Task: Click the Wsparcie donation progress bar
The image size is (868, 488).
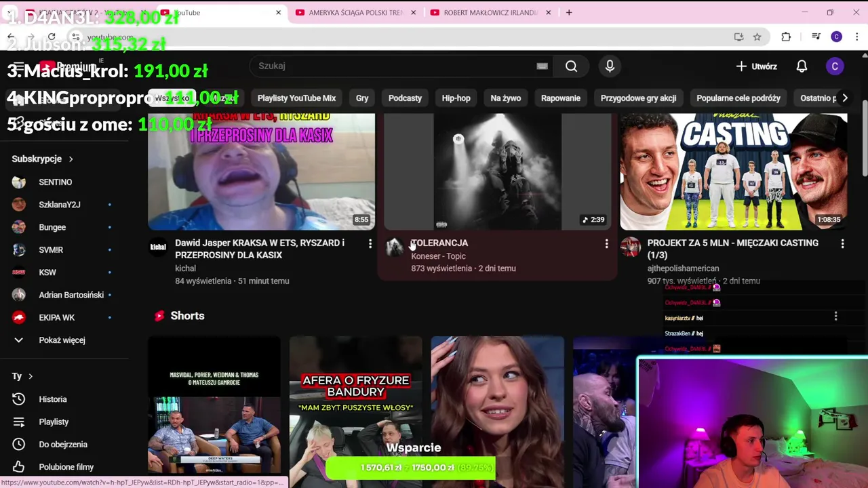Action: point(410,468)
